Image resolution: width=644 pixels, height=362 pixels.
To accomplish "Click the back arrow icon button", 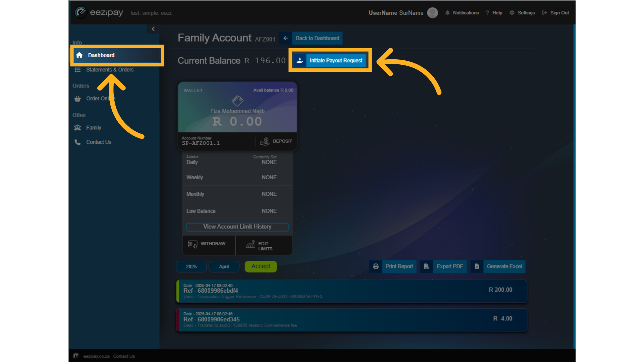I will [x=285, y=38].
